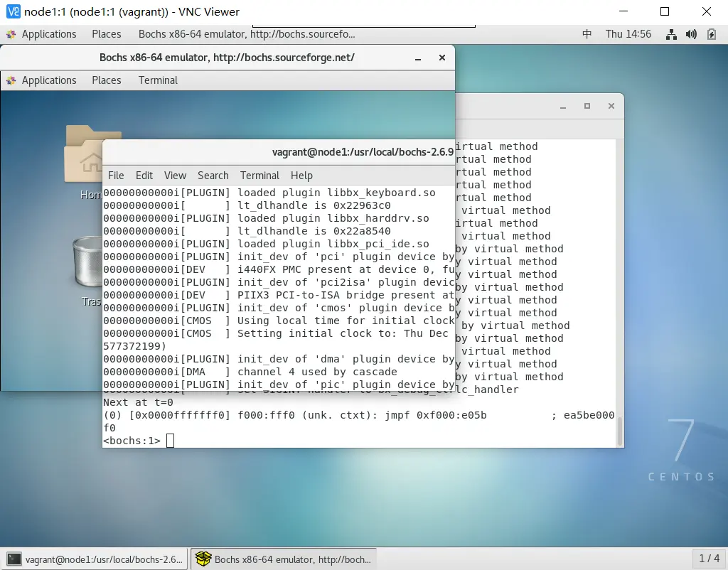Image resolution: width=728 pixels, height=570 pixels.
Task: Minimize the Bochs emulator window
Action: [x=418, y=58]
